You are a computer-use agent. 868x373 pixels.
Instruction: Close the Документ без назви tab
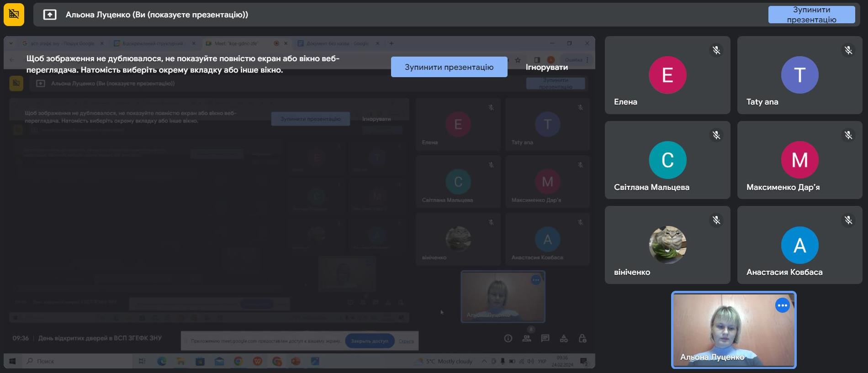coord(377,43)
